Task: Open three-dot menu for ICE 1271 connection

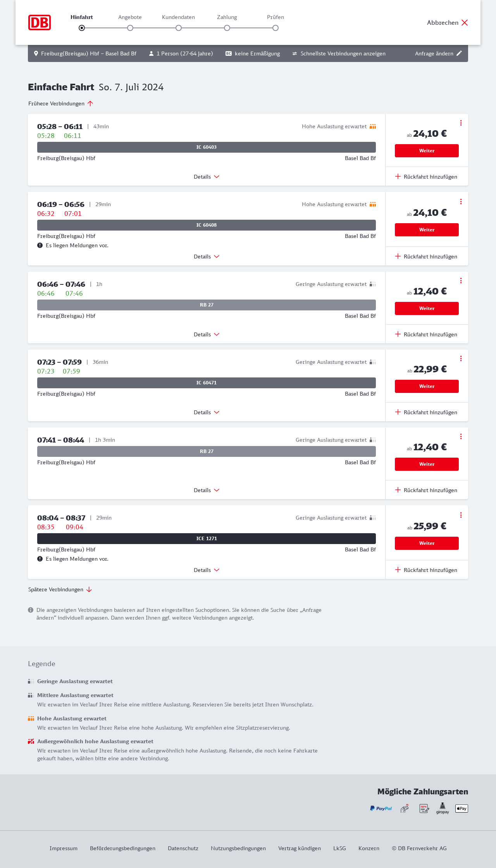Action: coord(461,515)
